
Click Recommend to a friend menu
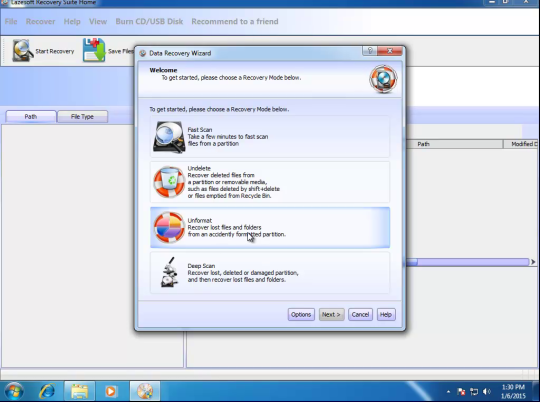[235, 21]
